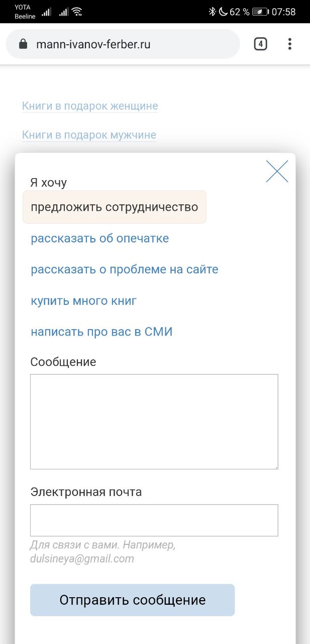Viewport: 310px width, 644px height.
Task: Open link Книги в подарок мужчине
Action: click(89, 135)
